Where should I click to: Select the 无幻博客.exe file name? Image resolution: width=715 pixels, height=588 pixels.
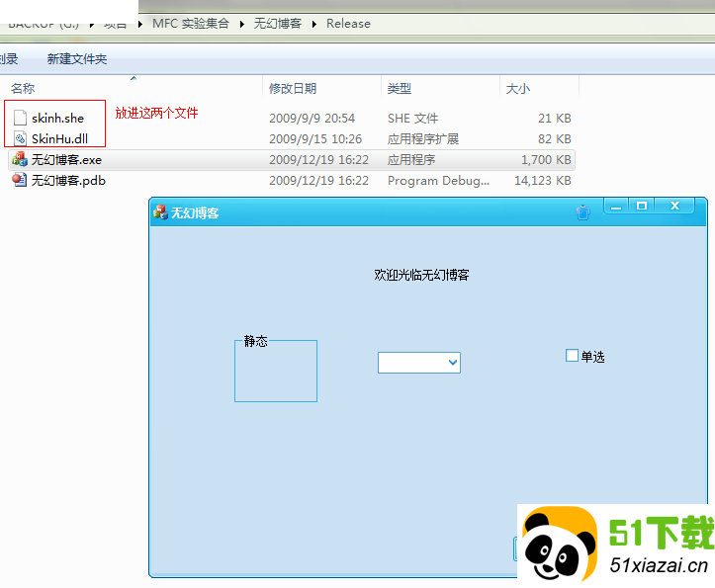tap(66, 159)
